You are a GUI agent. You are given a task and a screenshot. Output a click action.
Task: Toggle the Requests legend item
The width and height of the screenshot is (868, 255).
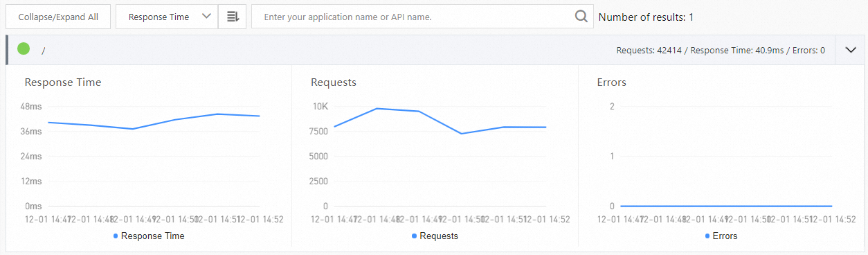coord(435,236)
